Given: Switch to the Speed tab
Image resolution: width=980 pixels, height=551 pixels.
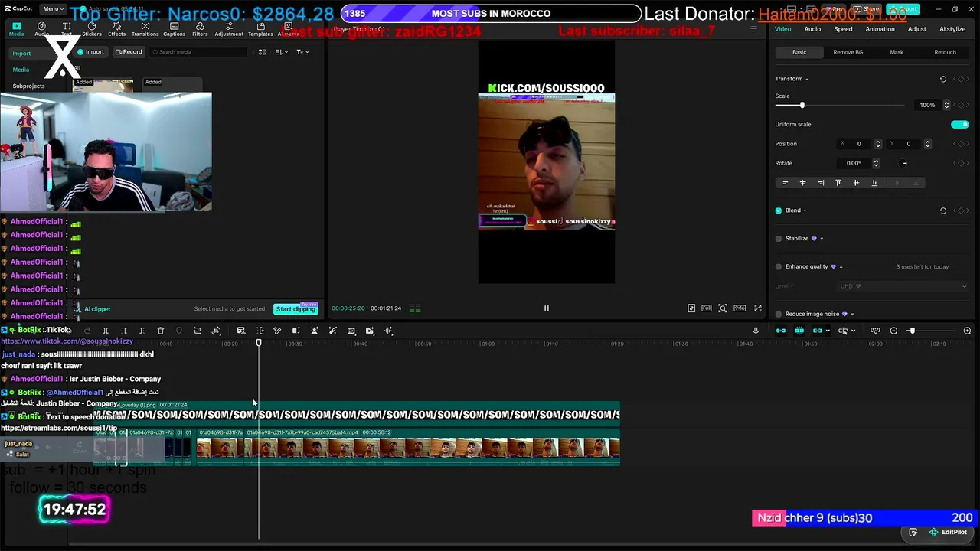Looking at the screenshot, I should [843, 29].
